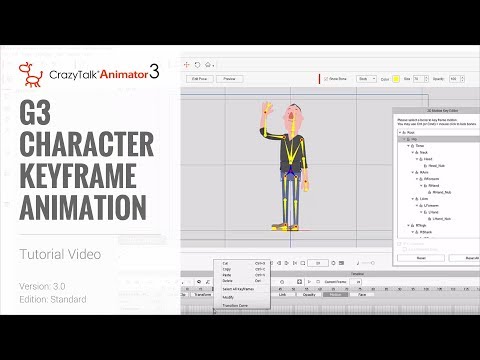Select the red move transform tool icon

click(x=187, y=65)
